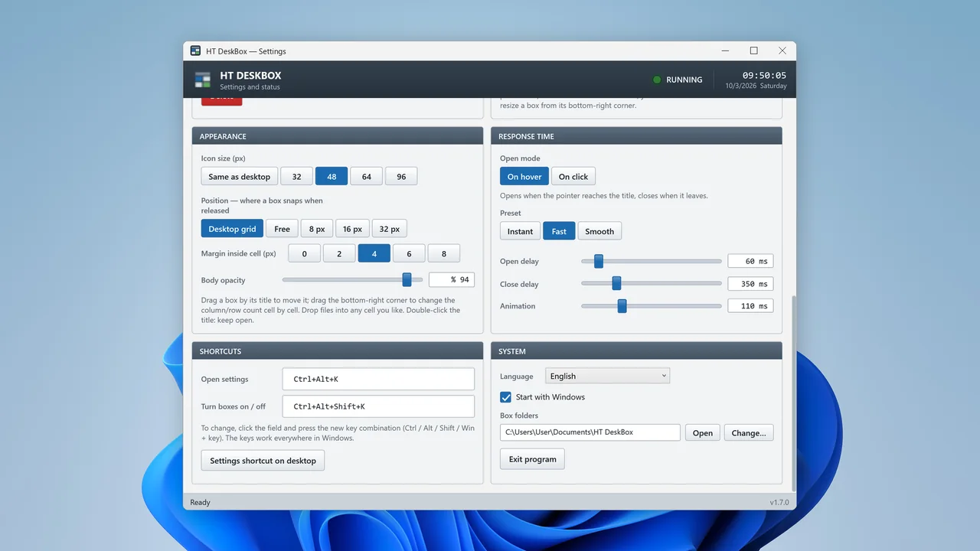Image resolution: width=980 pixels, height=551 pixels.
Task: Select the On hover open mode
Action: click(x=524, y=177)
